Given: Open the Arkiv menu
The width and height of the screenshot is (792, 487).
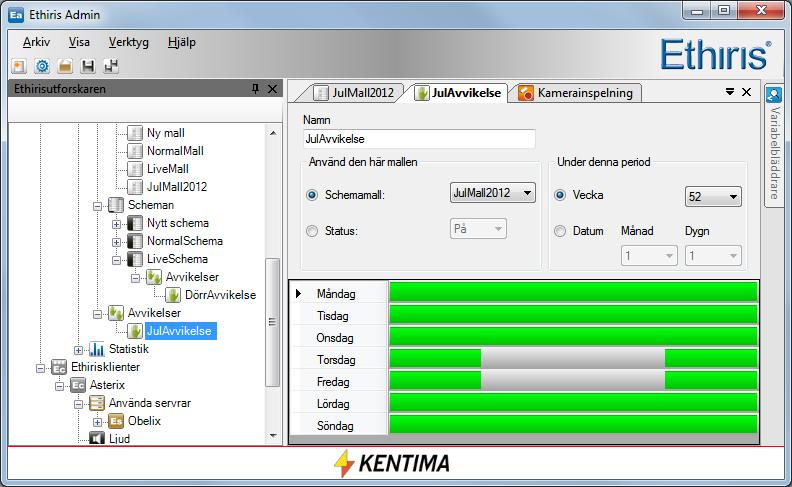Looking at the screenshot, I should coord(36,42).
